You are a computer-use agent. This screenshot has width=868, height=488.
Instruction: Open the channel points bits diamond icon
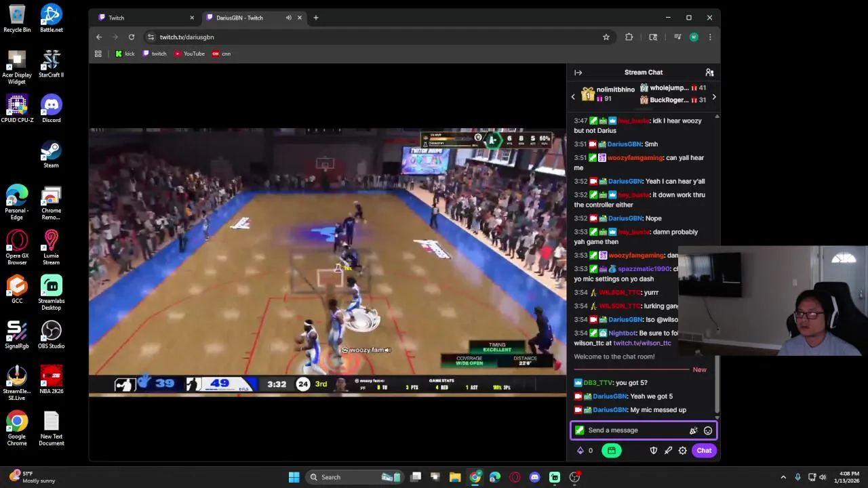pos(580,451)
